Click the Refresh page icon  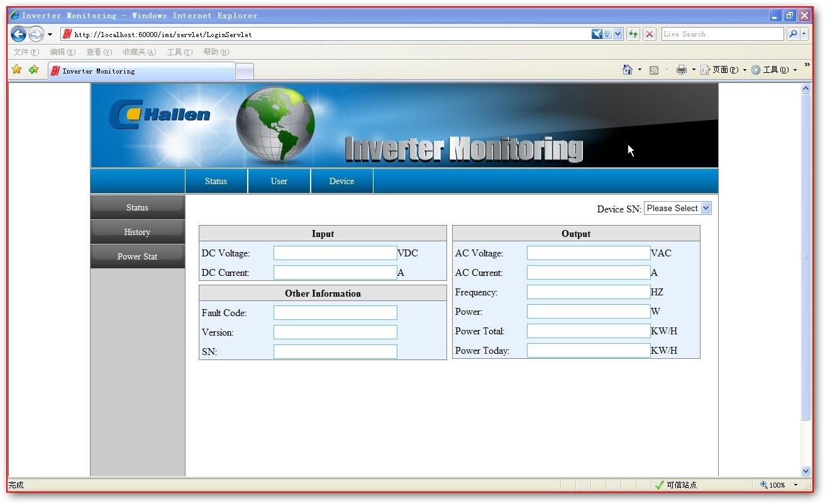coord(633,34)
